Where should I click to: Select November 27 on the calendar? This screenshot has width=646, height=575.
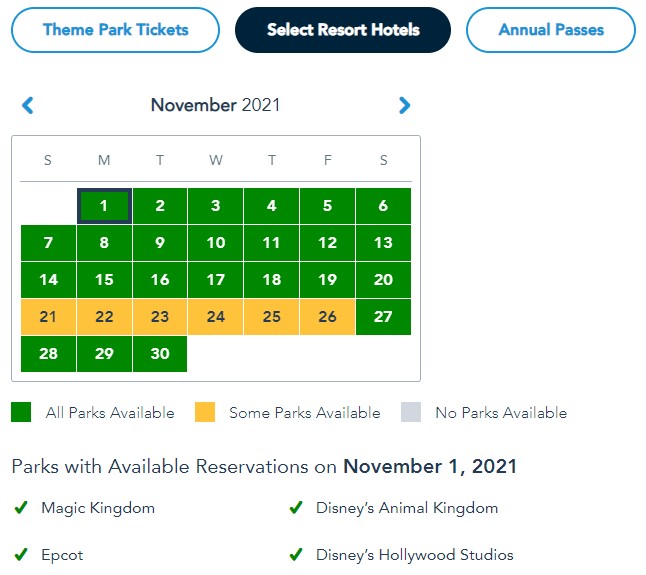point(383,317)
